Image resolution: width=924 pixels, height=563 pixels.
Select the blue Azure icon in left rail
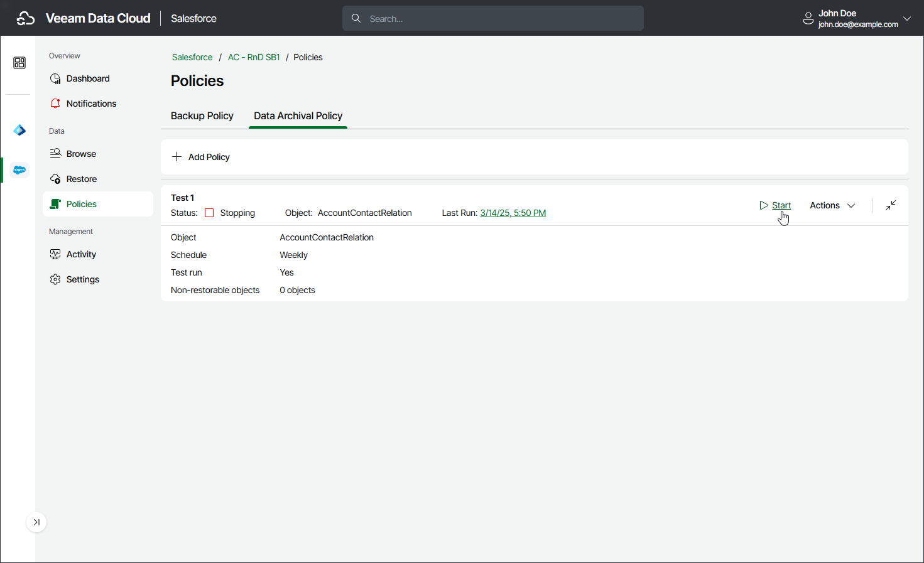point(19,130)
